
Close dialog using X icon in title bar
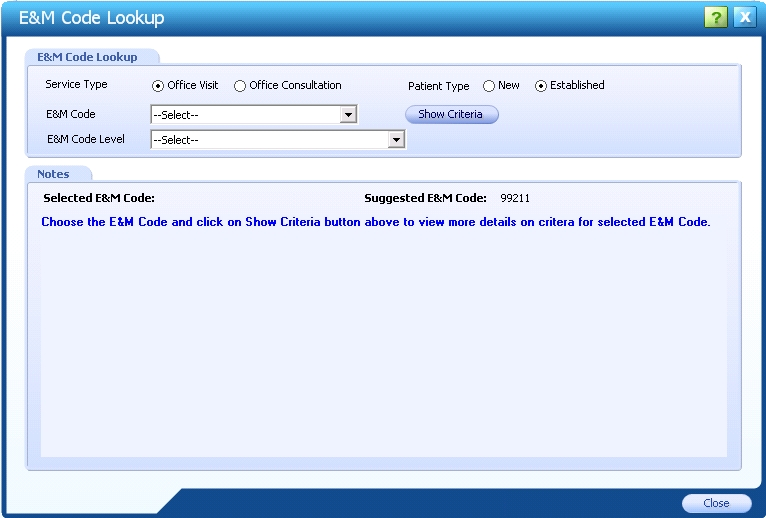pyautogui.click(x=745, y=18)
